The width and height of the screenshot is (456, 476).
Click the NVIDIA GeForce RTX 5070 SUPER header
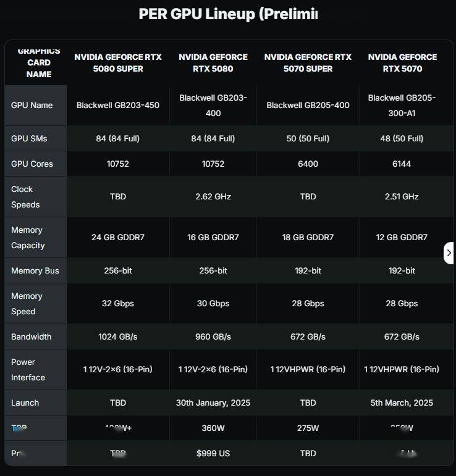pos(308,62)
